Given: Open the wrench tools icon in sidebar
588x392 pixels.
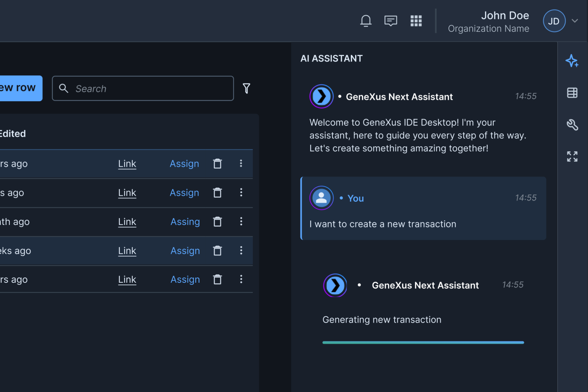Looking at the screenshot, I should pos(572,124).
